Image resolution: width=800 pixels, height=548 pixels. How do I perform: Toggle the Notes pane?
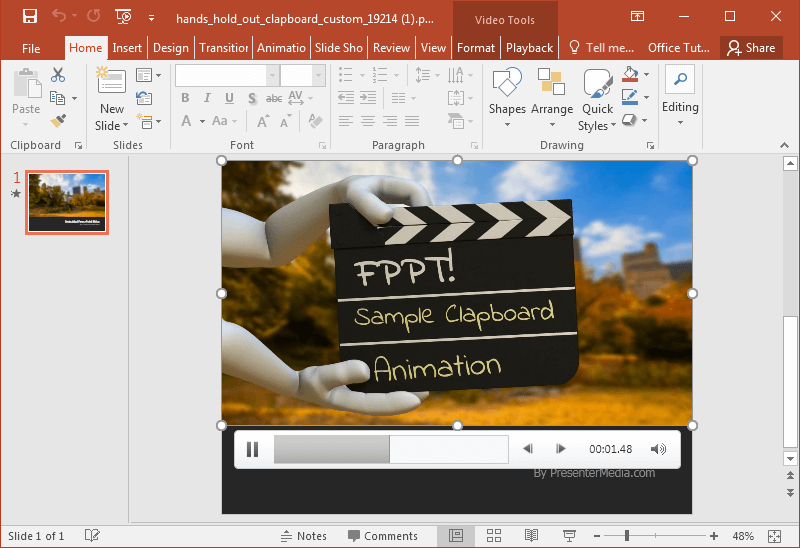click(304, 536)
